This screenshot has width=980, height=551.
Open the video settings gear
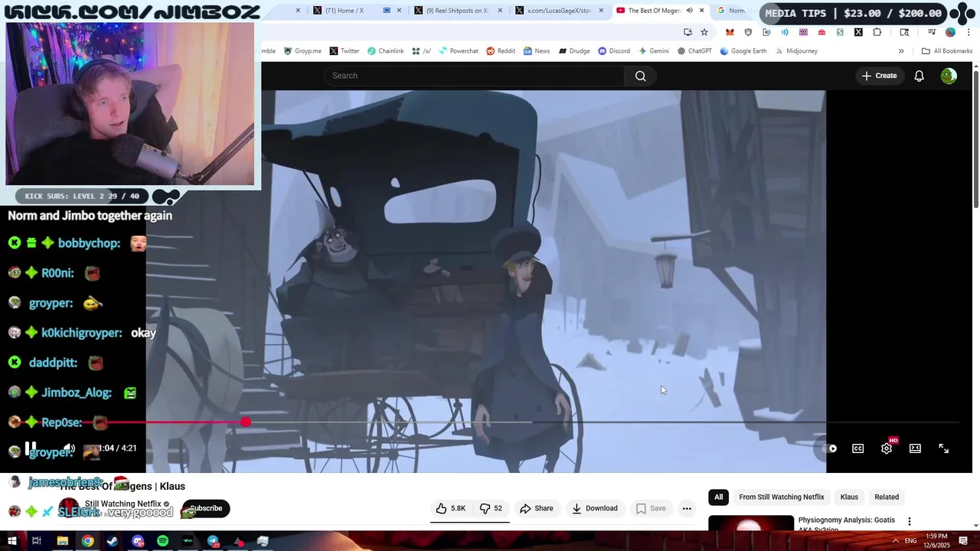(887, 448)
